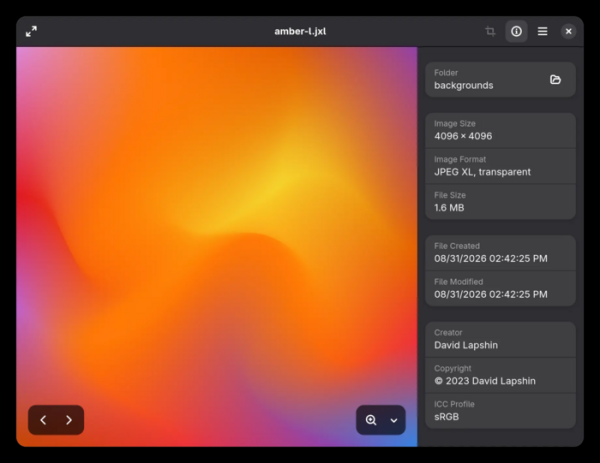The image size is (600, 463).
Task: Click the Image Size 4096 × 4096 row
Action: click(501, 130)
